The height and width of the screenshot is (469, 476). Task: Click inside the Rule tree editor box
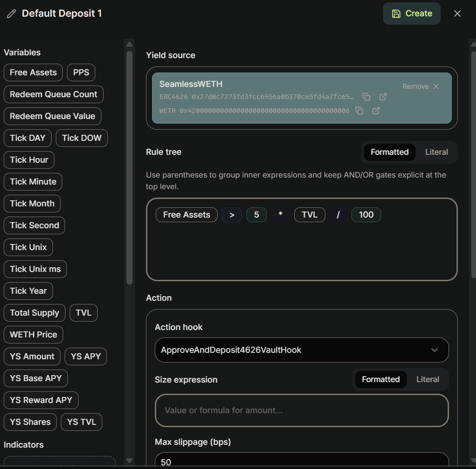point(302,239)
